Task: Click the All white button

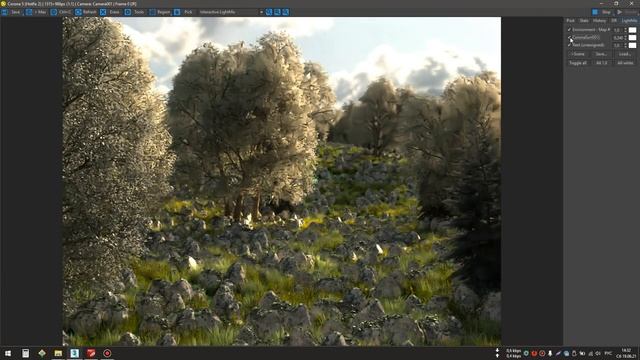Action: 625,63
